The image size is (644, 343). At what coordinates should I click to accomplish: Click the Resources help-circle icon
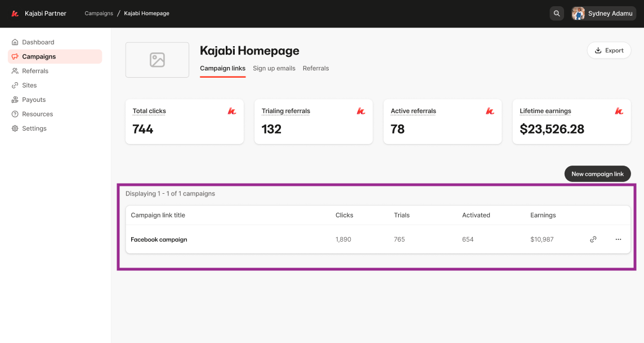pyautogui.click(x=15, y=114)
